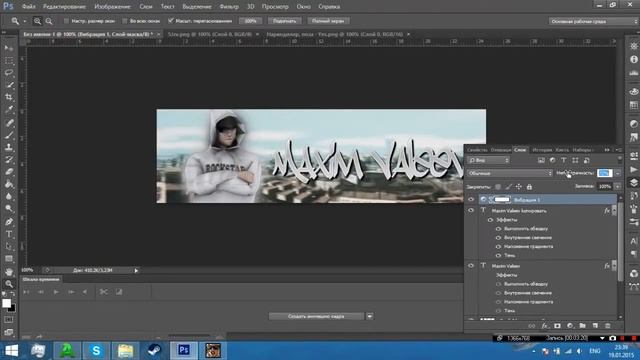This screenshot has width=640, height=360.
Task: Select the Lasso tool
Action: (x=9, y=73)
